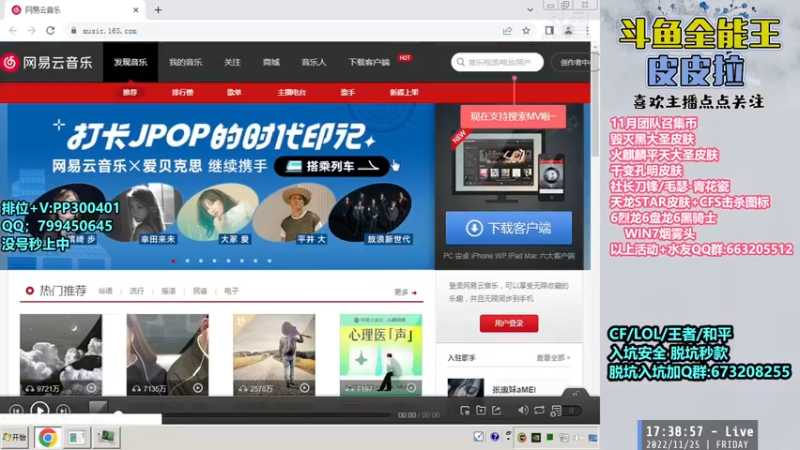
Task: Click the blue help tray icon
Action: (494, 437)
